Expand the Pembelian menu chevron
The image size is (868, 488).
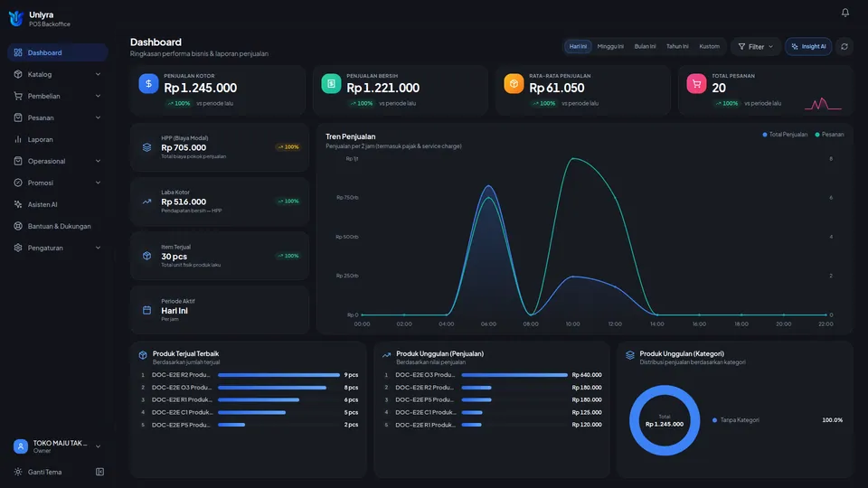pyautogui.click(x=98, y=96)
